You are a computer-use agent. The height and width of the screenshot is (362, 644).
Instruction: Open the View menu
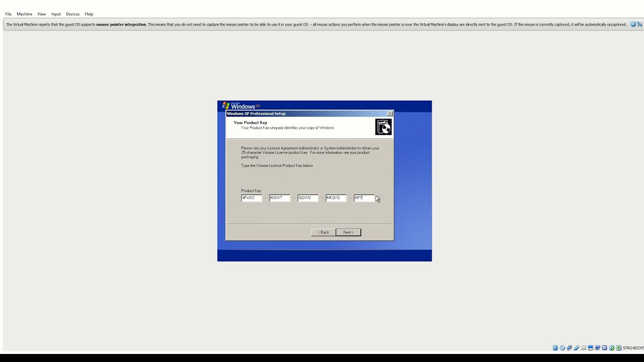coord(42,14)
